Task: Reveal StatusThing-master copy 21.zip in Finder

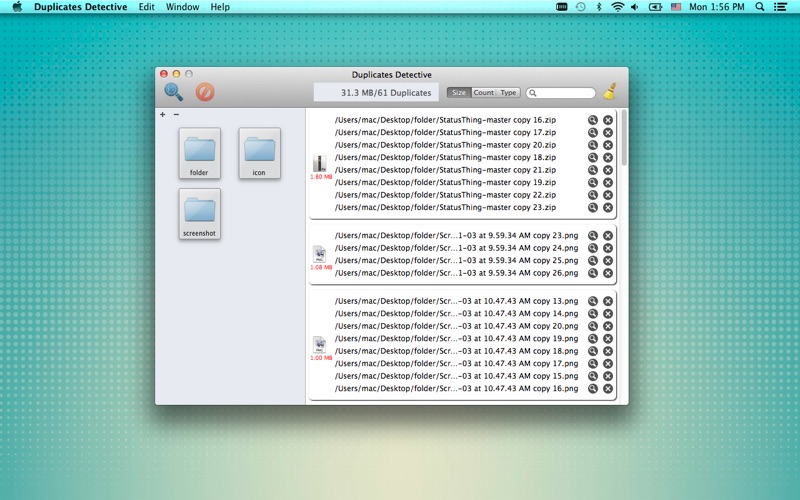Action: click(592, 170)
